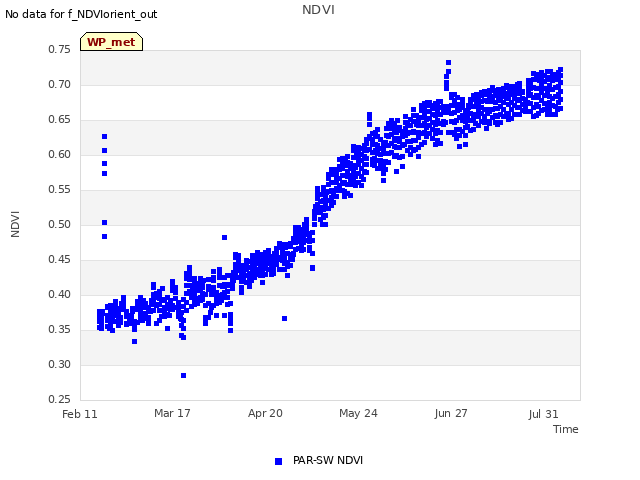Click the 0.25 y-axis tick label
640x480 pixels.
pyautogui.click(x=59, y=399)
